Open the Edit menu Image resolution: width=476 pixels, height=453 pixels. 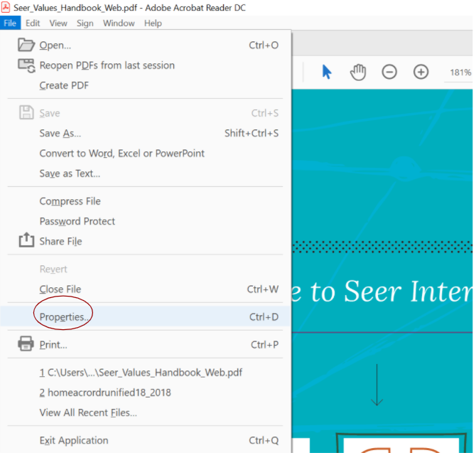[x=33, y=23]
